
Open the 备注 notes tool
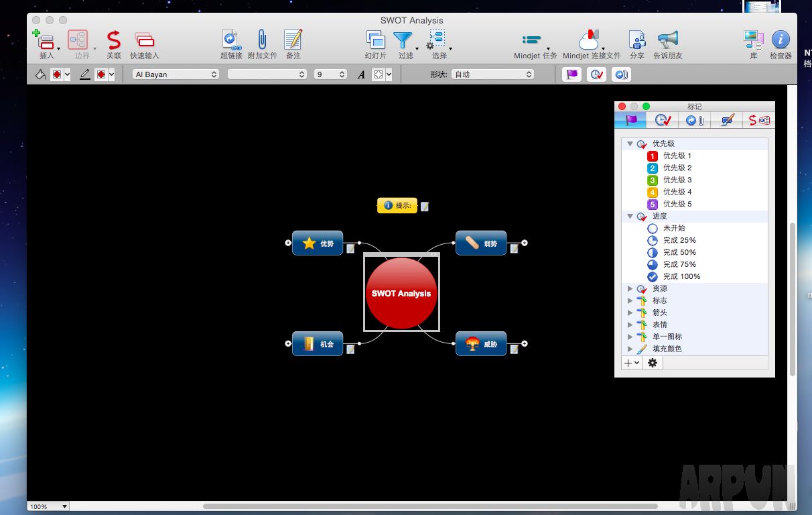pos(292,42)
